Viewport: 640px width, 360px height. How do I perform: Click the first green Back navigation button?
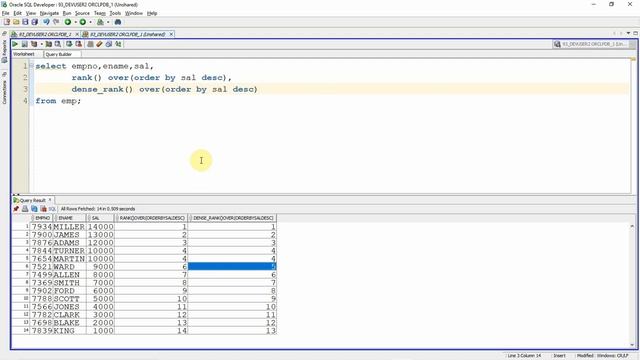point(68,22)
